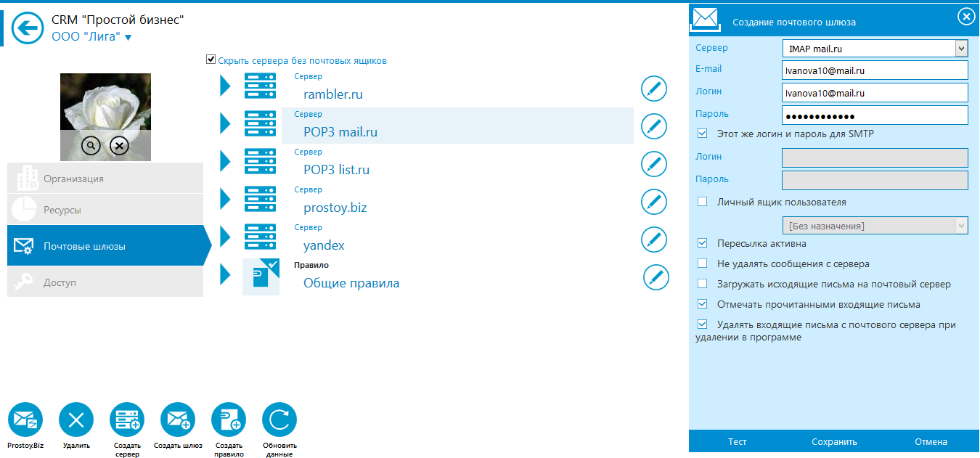The width and height of the screenshot is (980, 458).
Task: Click Обновить данные refresh icon
Action: tap(279, 420)
